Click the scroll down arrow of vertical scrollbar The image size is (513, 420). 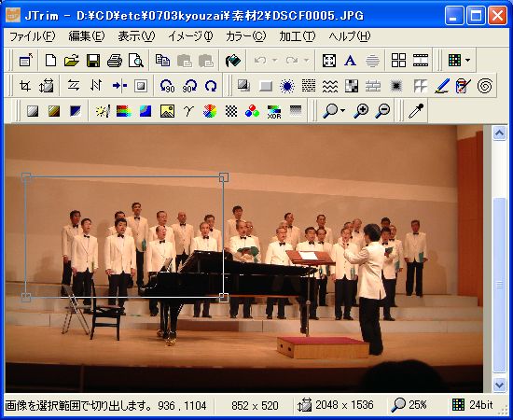click(x=499, y=385)
